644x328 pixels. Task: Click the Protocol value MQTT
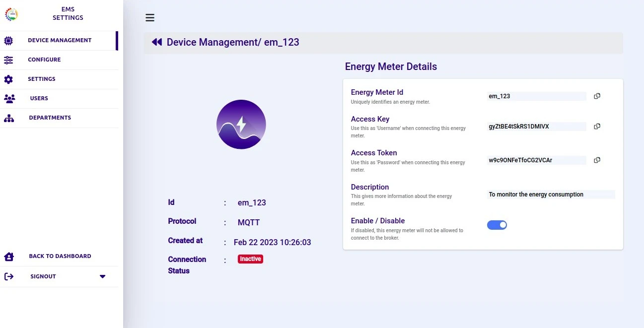(249, 223)
